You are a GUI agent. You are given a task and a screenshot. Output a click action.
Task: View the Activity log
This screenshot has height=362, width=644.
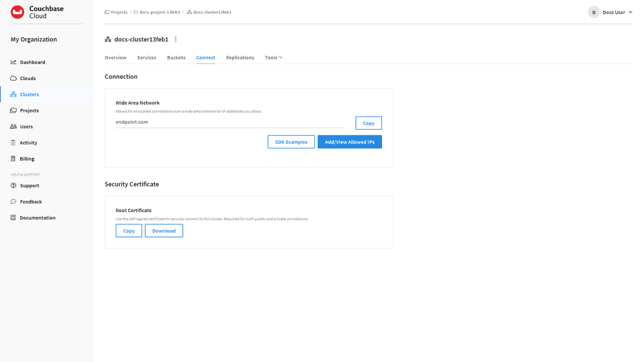tap(28, 142)
